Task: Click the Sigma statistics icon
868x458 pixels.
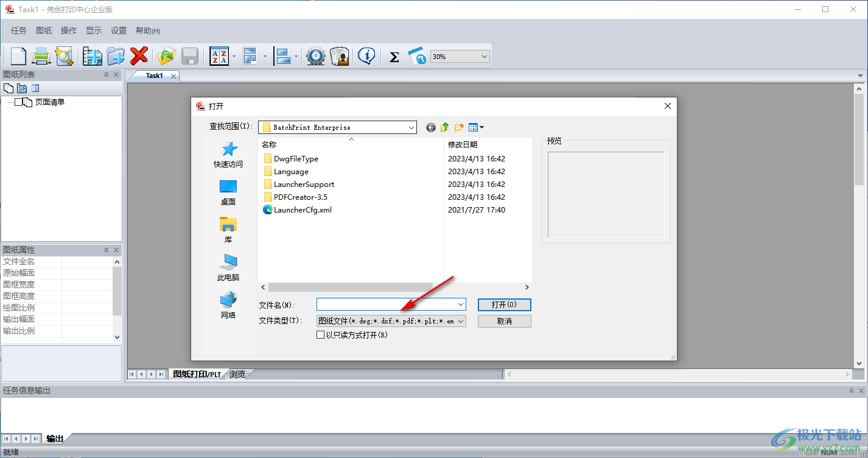Action: coord(394,57)
